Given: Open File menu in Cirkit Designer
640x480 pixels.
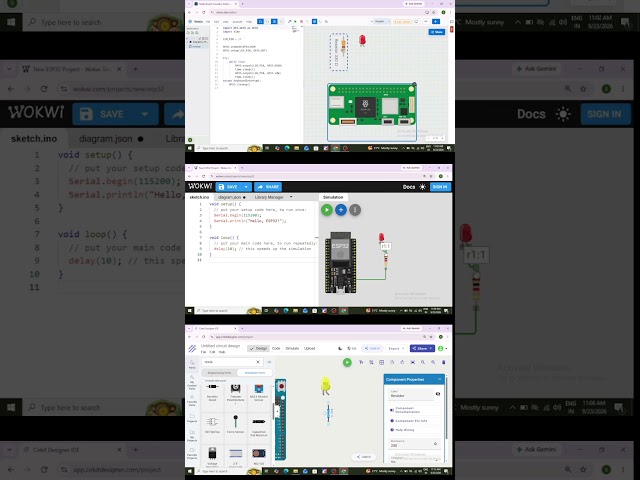Looking at the screenshot, I should (x=203, y=352).
